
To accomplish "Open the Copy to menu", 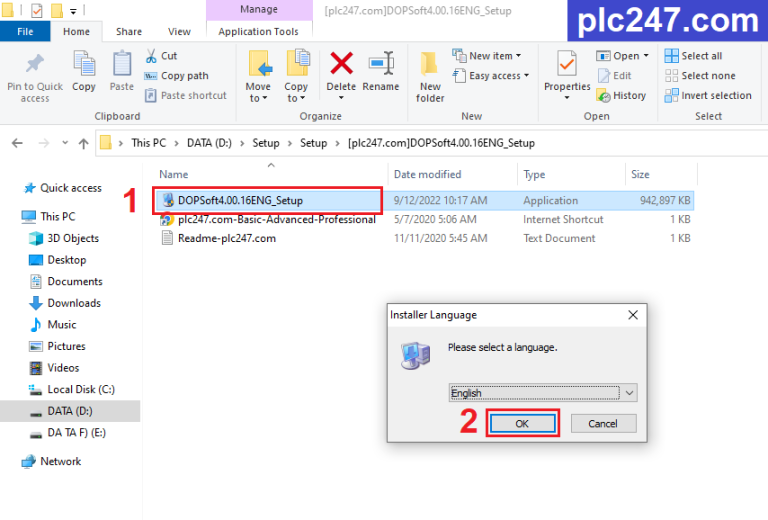I will coord(296,76).
